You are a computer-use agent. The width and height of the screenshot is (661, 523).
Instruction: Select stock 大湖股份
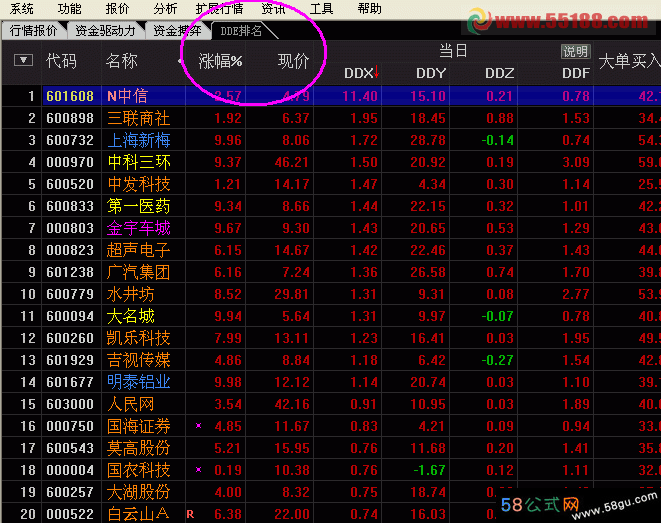pyautogui.click(x=139, y=492)
